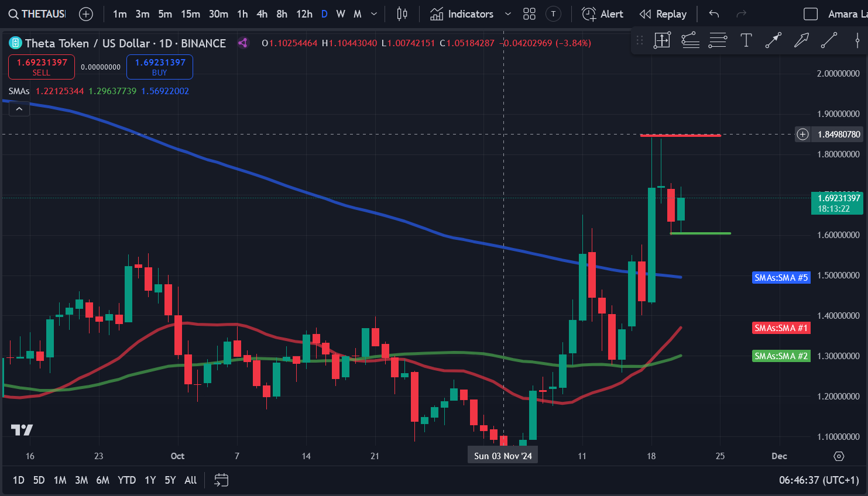
Task: Open timezone menu 06:46:37 (UTC+1)
Action: tap(819, 480)
